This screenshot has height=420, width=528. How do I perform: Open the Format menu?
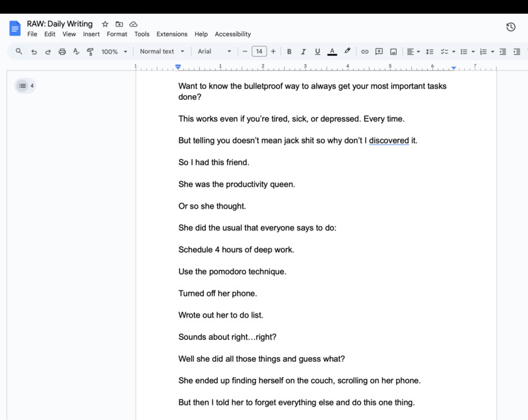117,34
